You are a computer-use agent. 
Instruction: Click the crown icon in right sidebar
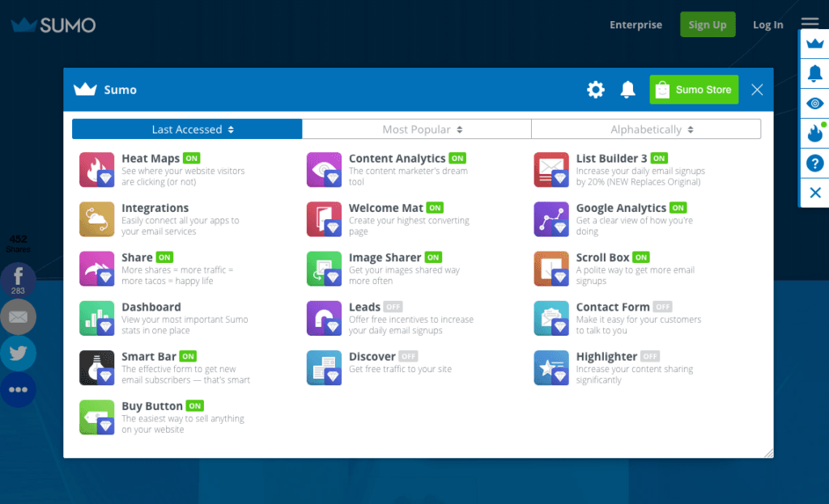[814, 44]
